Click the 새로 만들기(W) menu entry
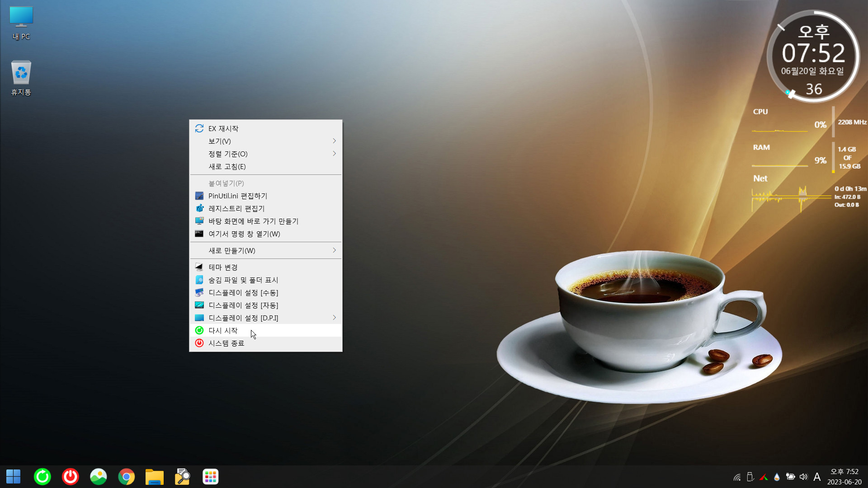The width and height of the screenshot is (868, 488). pyautogui.click(x=265, y=250)
